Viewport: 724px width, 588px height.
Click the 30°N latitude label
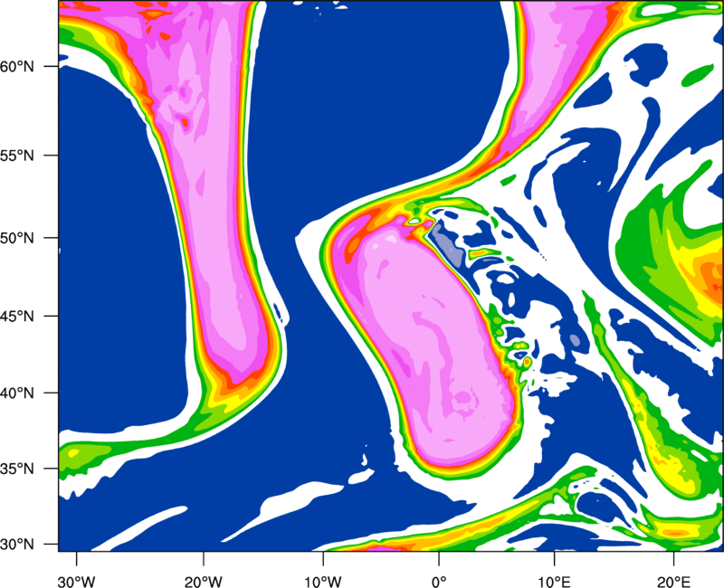point(17,545)
